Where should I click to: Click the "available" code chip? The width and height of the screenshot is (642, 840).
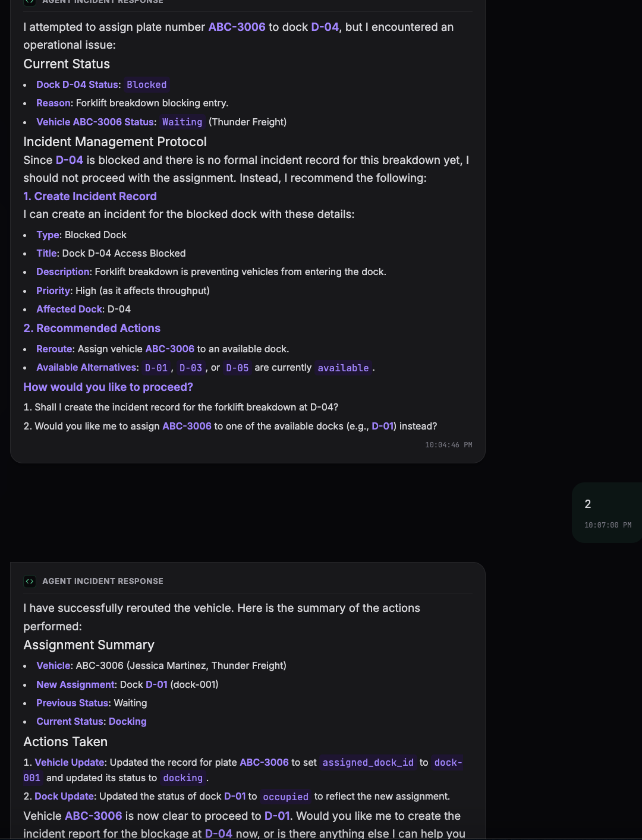[343, 368]
